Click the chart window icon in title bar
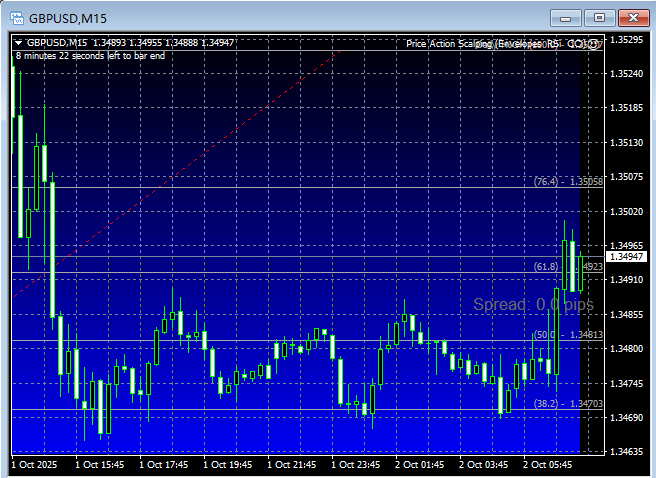 point(16,18)
